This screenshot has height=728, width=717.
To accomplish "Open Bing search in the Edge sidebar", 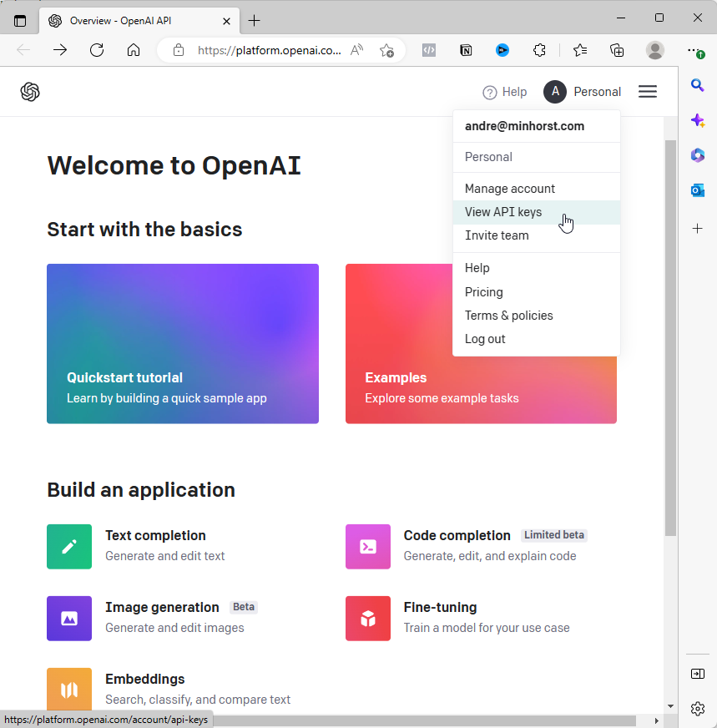I will click(698, 84).
